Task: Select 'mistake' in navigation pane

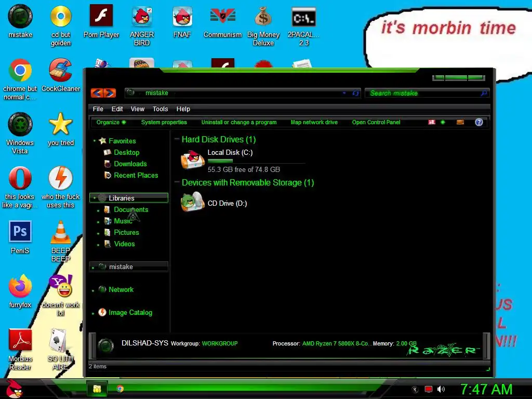Action: tap(129, 267)
